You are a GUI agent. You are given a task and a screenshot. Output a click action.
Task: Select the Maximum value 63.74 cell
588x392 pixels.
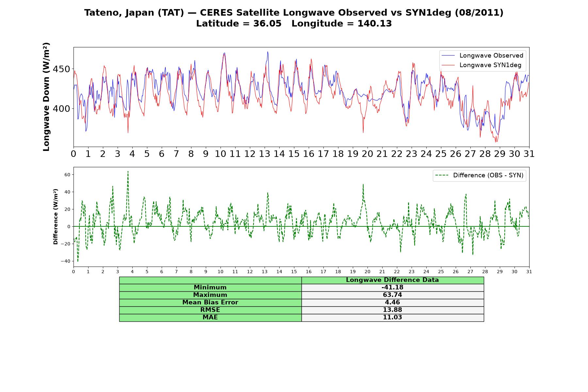393,295
